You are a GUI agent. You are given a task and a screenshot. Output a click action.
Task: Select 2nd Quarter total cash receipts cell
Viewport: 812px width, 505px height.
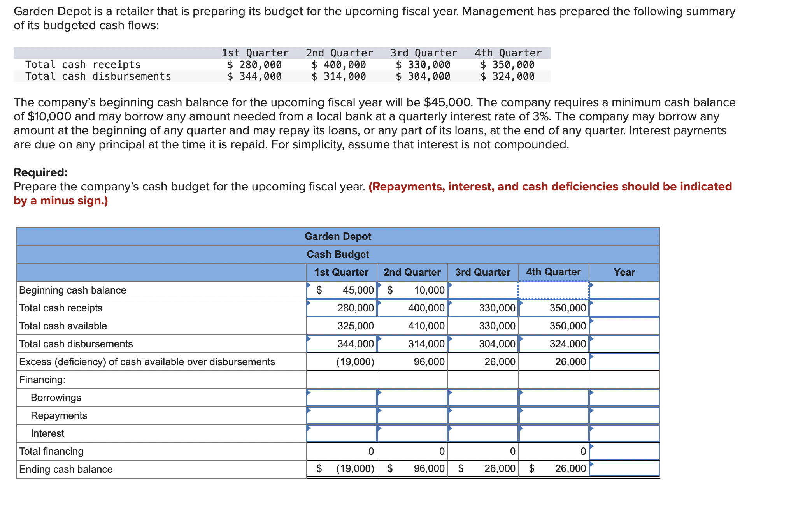pos(412,308)
